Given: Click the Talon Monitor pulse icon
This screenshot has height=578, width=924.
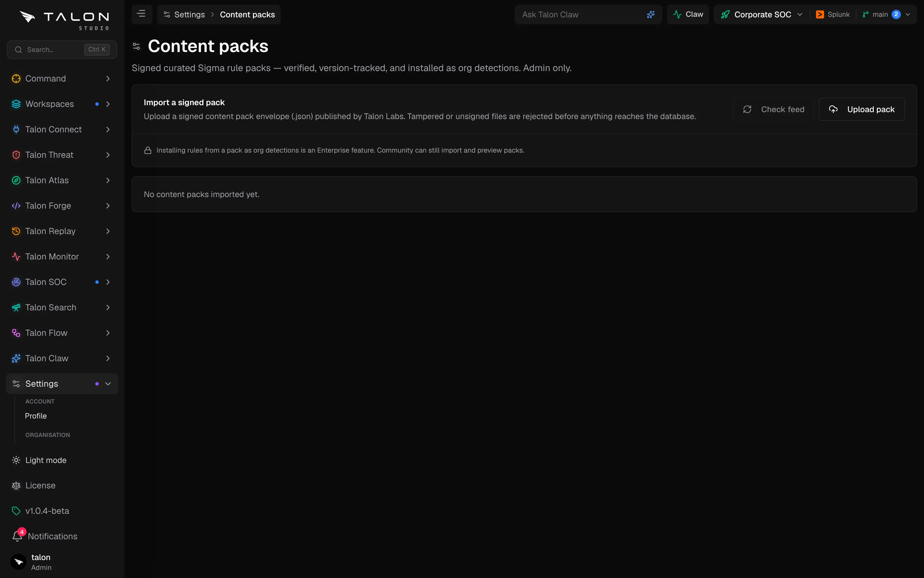Looking at the screenshot, I should click(16, 257).
